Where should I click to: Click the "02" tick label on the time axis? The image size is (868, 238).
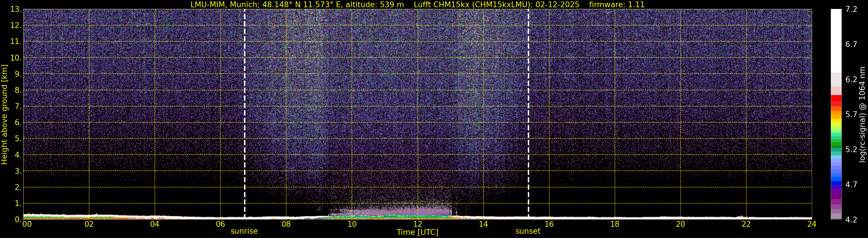click(89, 224)
